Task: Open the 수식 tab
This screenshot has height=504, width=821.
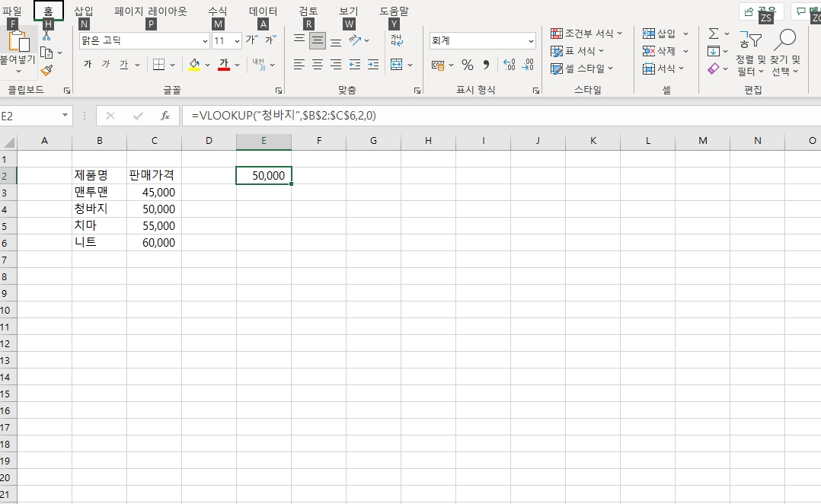Action: click(x=217, y=11)
